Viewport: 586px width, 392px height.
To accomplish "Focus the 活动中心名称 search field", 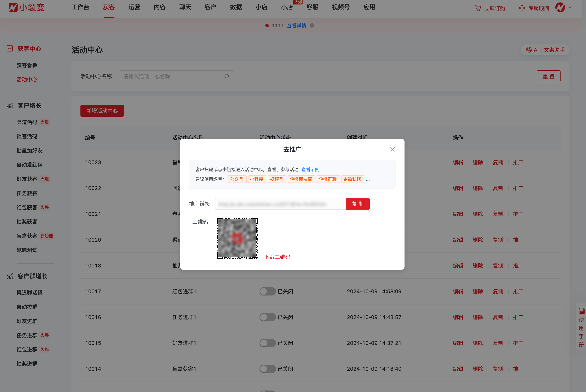I will point(176,76).
